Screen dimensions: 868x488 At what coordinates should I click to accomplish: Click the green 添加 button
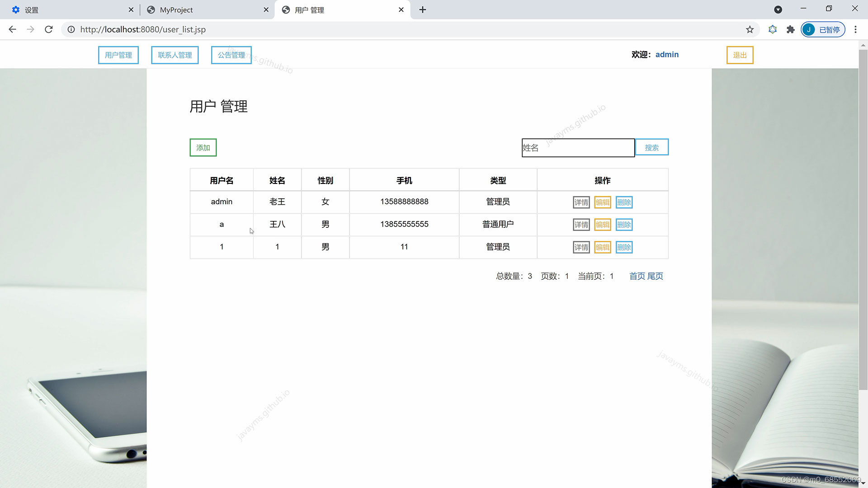pyautogui.click(x=203, y=148)
